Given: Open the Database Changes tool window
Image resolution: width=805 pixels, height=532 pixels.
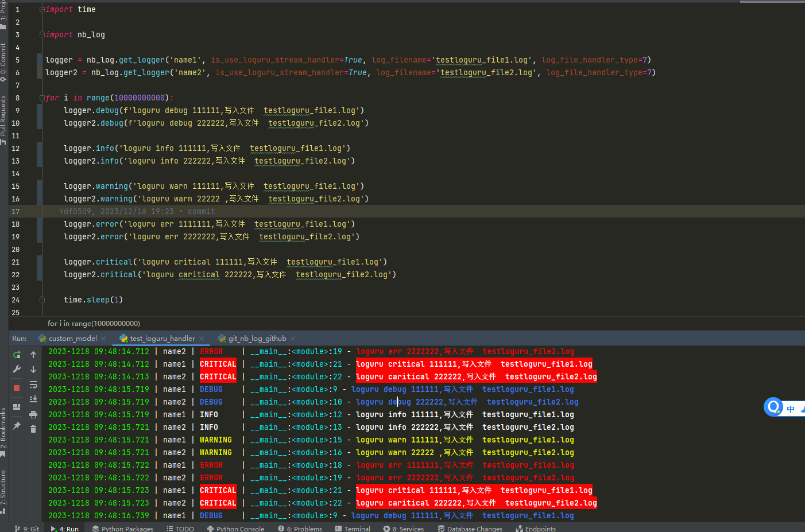Looking at the screenshot, I should click(470, 529).
